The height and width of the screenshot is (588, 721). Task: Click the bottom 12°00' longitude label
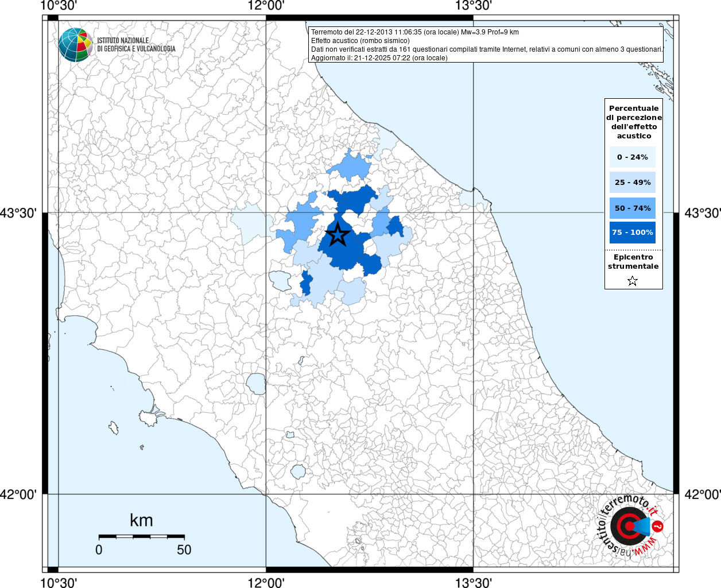pyautogui.click(x=266, y=582)
